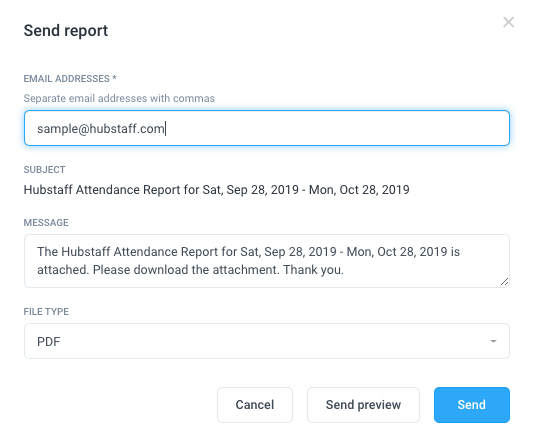Viewport: 533px width, 444px height.
Task: Click the FILE TYPE label
Action: (46, 312)
